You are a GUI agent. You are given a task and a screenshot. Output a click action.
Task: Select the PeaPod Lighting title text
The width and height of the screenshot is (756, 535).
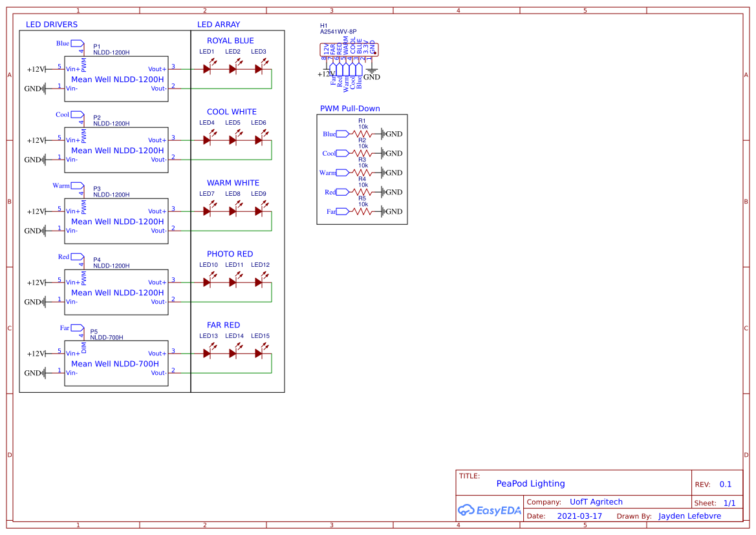coord(530,483)
